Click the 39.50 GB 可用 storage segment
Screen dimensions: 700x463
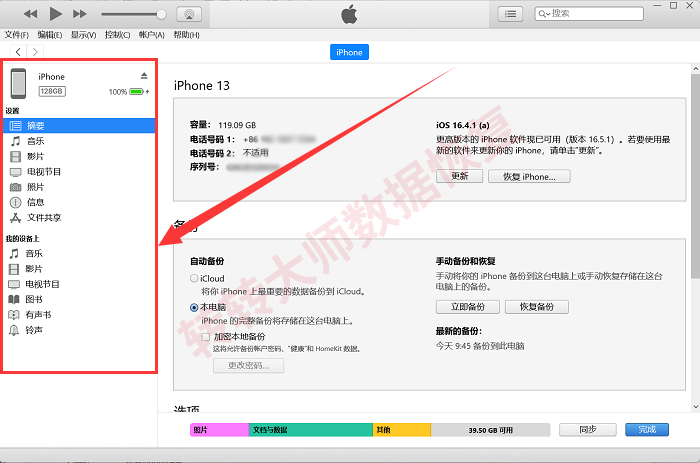pyautogui.click(x=490, y=430)
